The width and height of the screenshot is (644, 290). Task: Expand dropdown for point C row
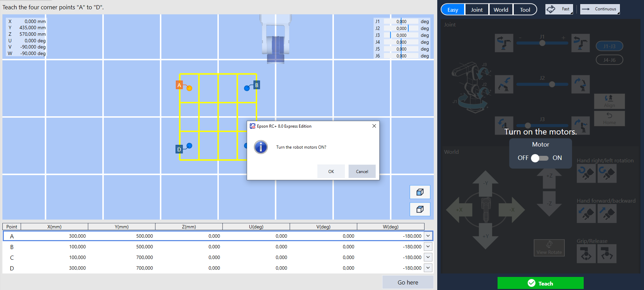[428, 257]
